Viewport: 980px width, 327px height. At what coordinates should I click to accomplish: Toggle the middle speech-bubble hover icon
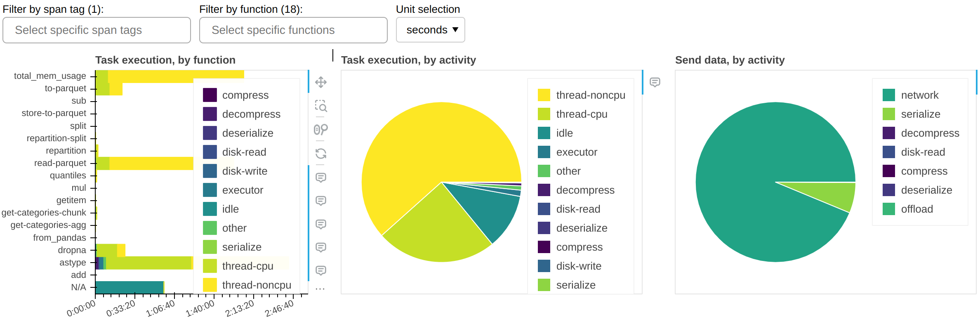321,224
